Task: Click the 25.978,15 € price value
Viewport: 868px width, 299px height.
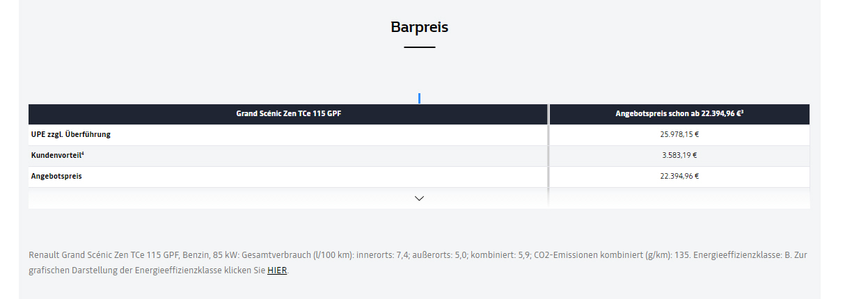Action: [679, 134]
